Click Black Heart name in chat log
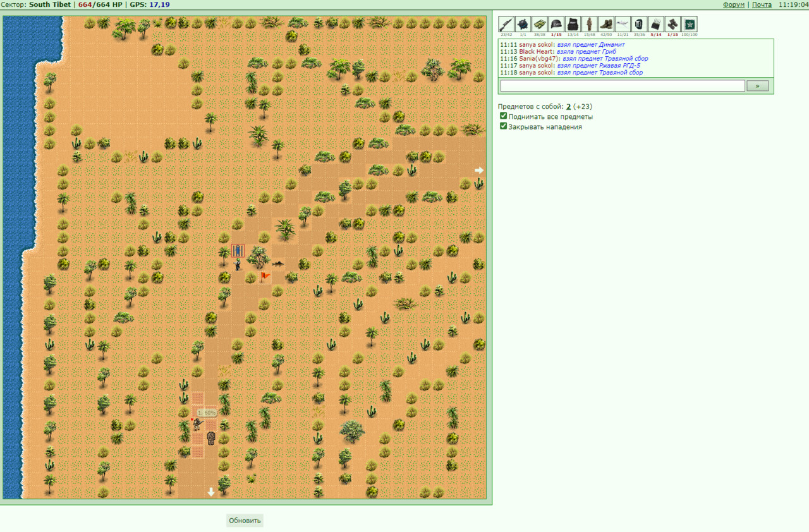809x532 pixels. (x=536, y=52)
